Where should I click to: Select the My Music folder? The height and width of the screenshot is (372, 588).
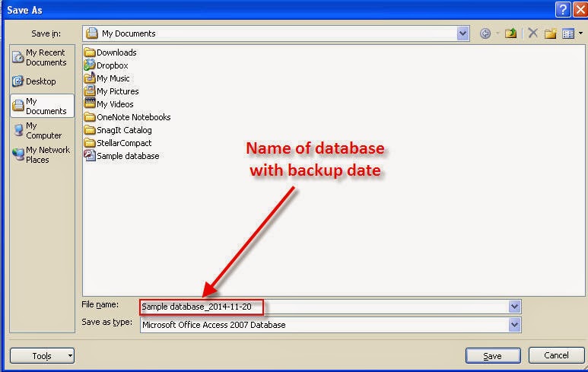point(107,78)
